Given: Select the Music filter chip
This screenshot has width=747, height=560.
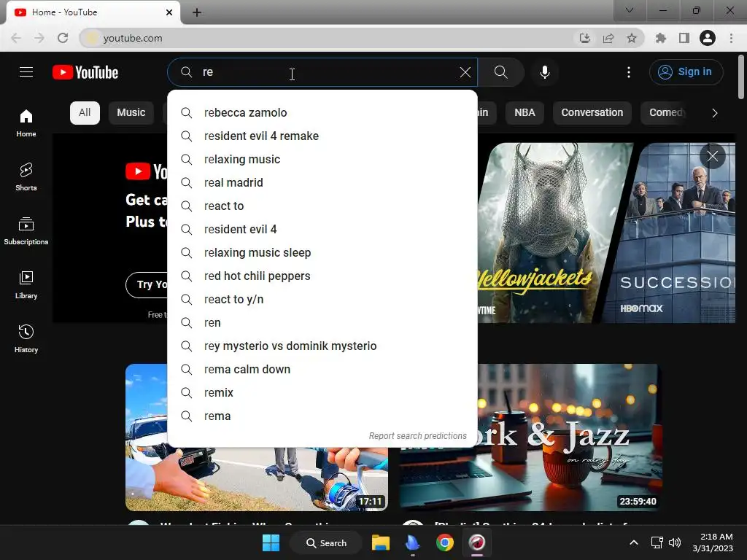Looking at the screenshot, I should 131,113.
